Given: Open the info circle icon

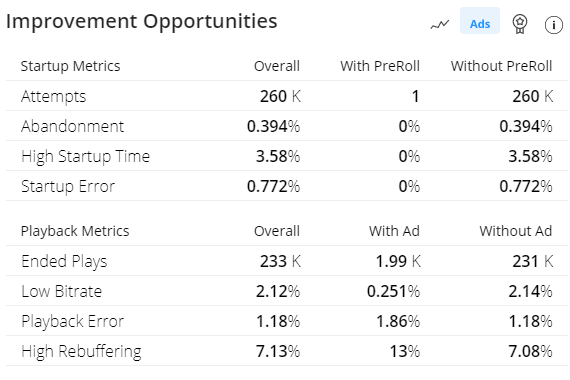Looking at the screenshot, I should click(554, 25).
